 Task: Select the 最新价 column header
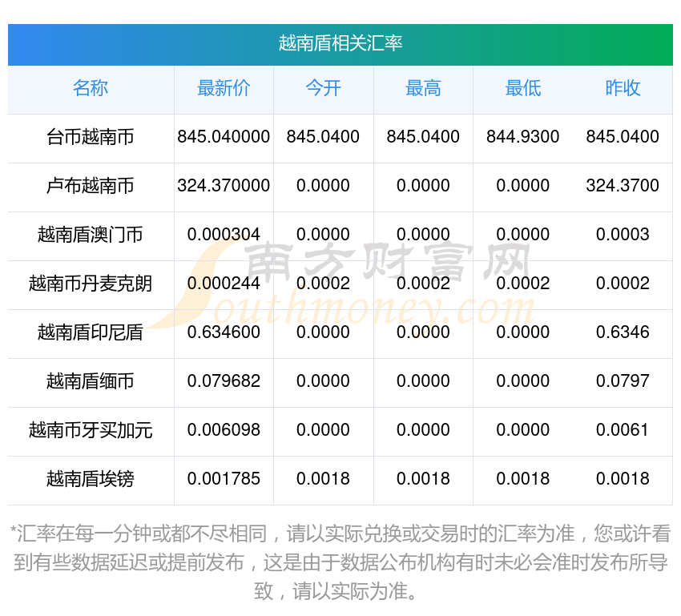point(224,89)
